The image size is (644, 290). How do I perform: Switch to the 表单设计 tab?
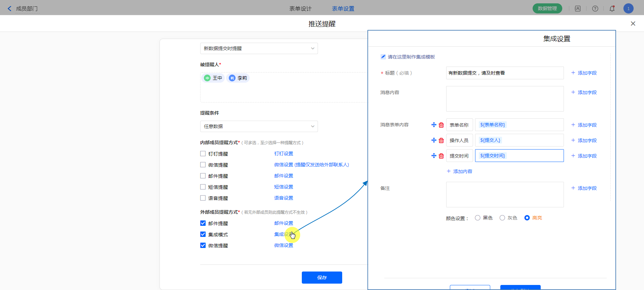click(x=300, y=9)
